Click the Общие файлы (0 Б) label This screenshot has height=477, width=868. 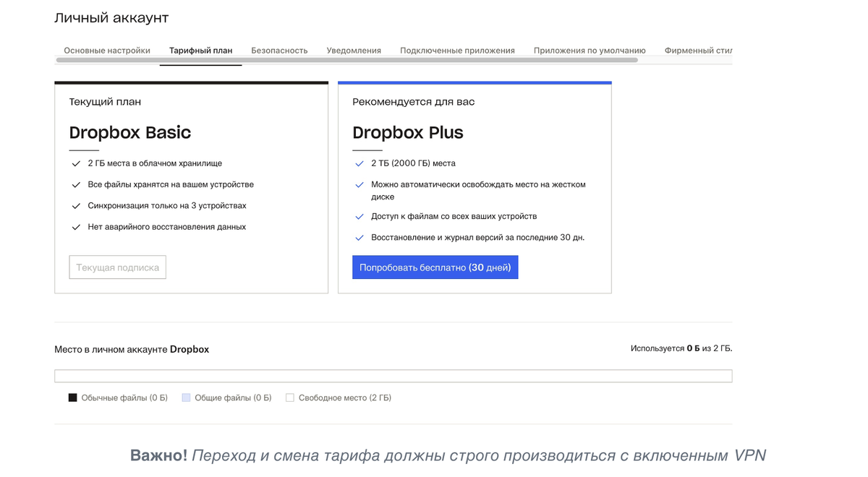point(233,397)
